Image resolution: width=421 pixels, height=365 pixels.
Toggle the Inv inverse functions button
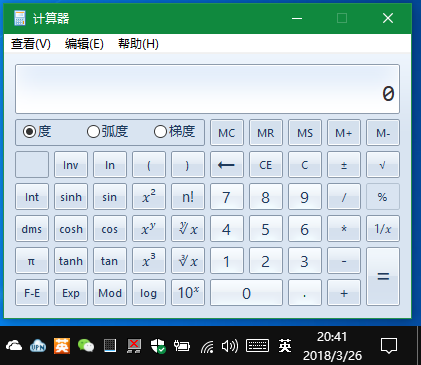71,165
